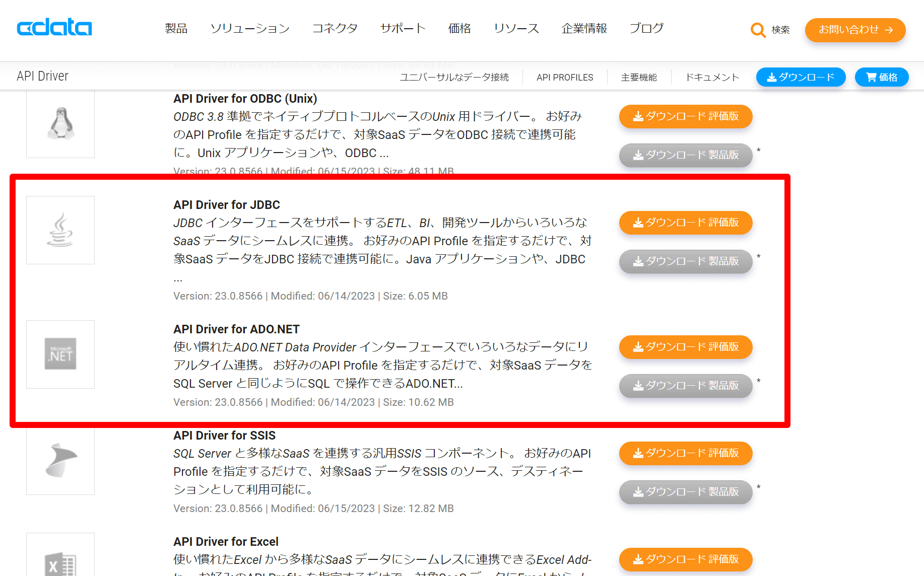Open the 製品 menu

pyautogui.click(x=176, y=29)
